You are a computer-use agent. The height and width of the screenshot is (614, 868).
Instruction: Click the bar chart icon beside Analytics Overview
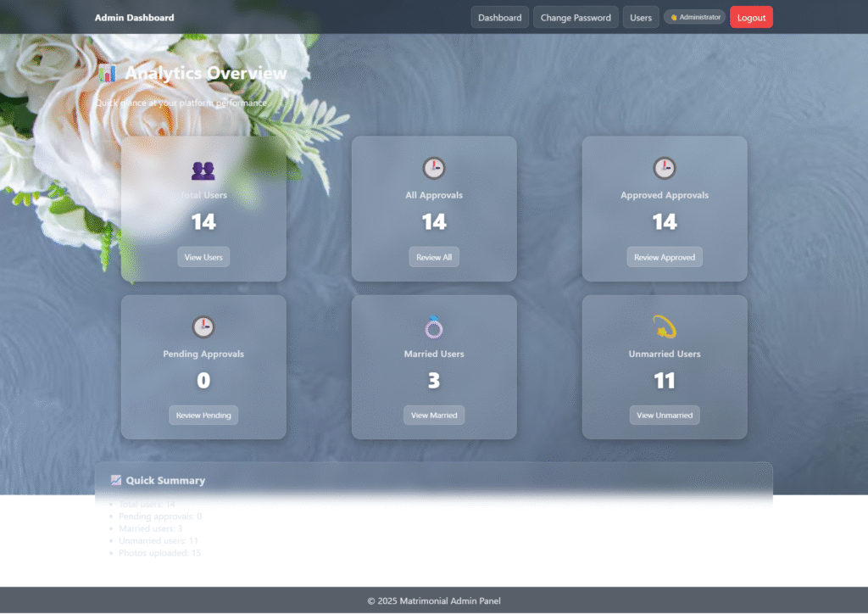coord(108,74)
